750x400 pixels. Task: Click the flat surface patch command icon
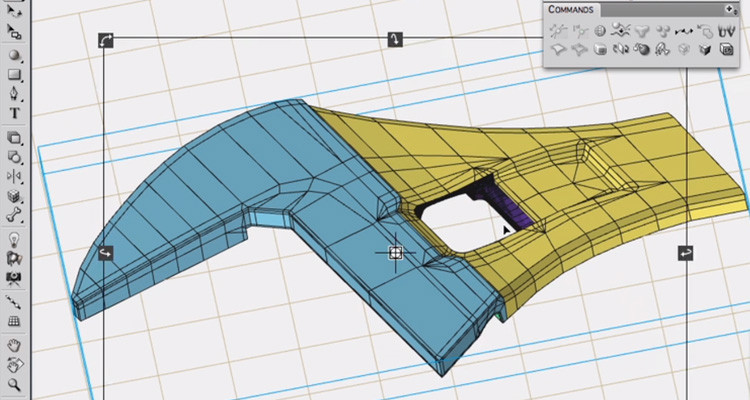pyautogui.click(x=558, y=49)
